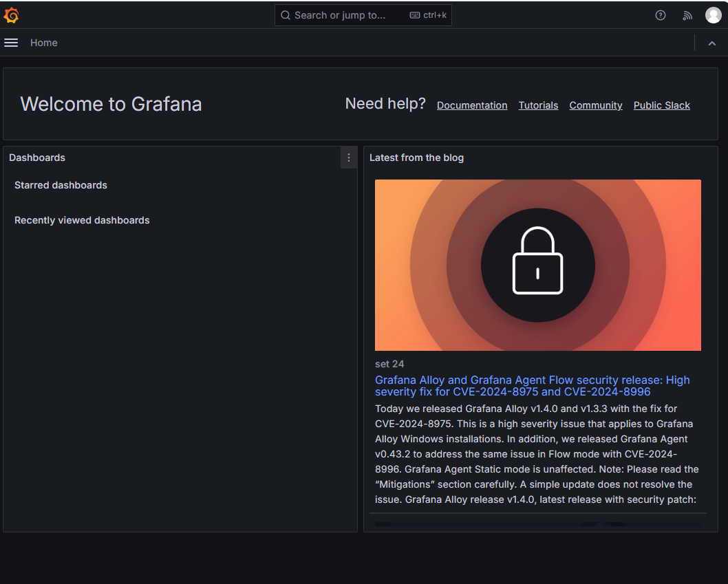Click the Latest from the blog title
This screenshot has height=584, width=728.
tap(416, 158)
